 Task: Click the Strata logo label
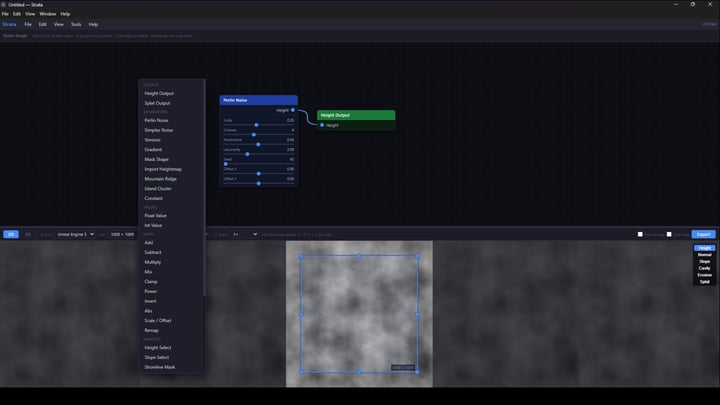pos(9,24)
